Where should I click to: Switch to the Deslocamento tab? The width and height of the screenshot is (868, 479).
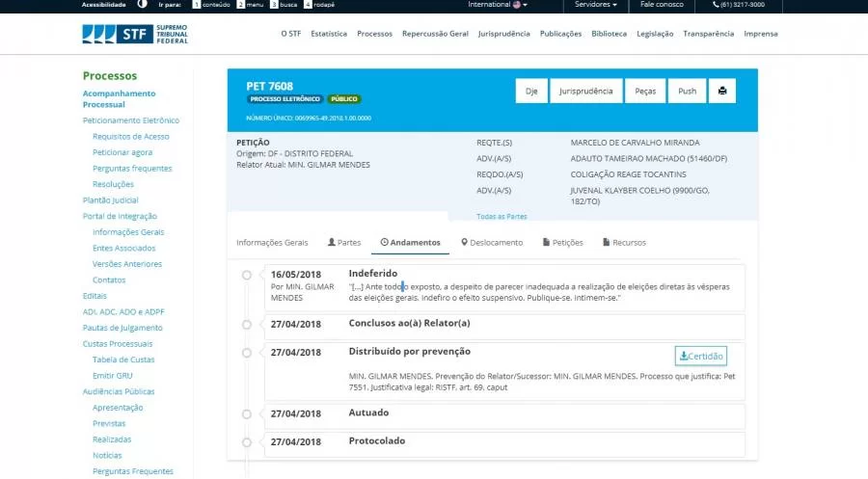tap(492, 242)
